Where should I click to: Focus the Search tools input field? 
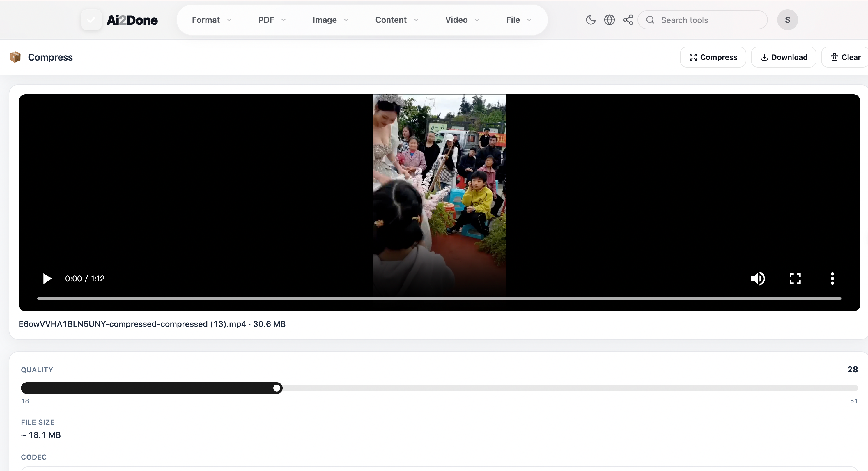pos(708,20)
